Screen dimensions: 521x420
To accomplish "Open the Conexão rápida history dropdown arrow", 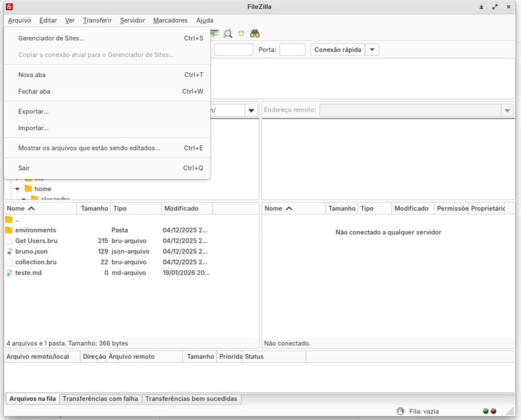I will pyautogui.click(x=372, y=49).
